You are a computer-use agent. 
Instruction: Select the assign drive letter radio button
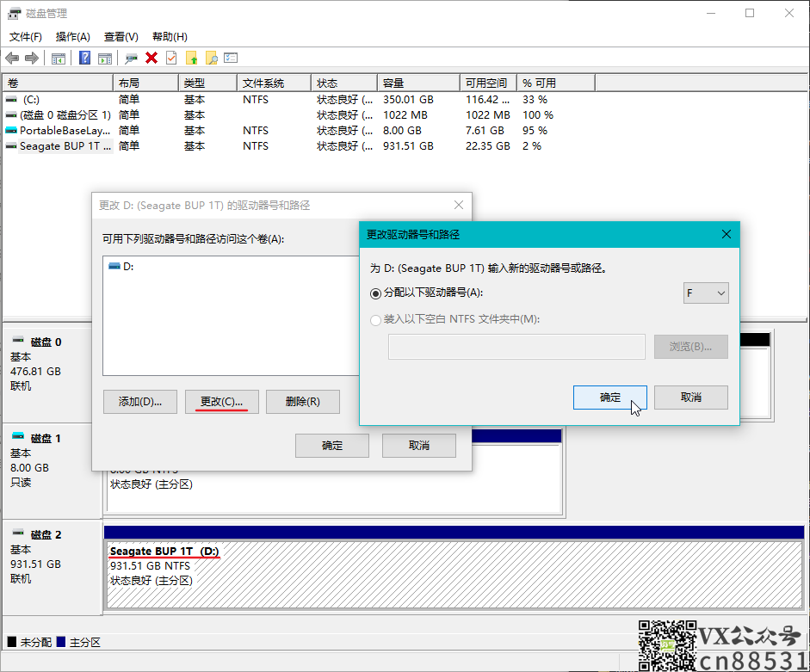[x=375, y=293]
